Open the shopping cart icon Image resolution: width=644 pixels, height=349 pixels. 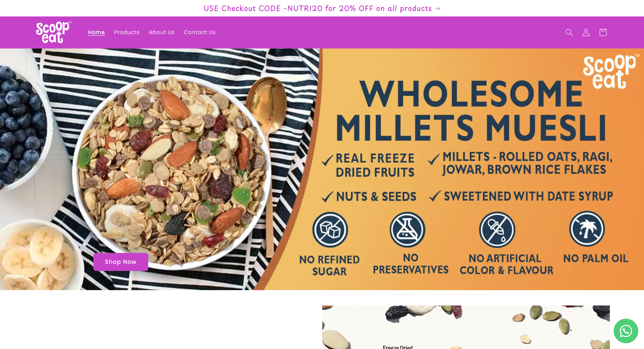coord(603,32)
